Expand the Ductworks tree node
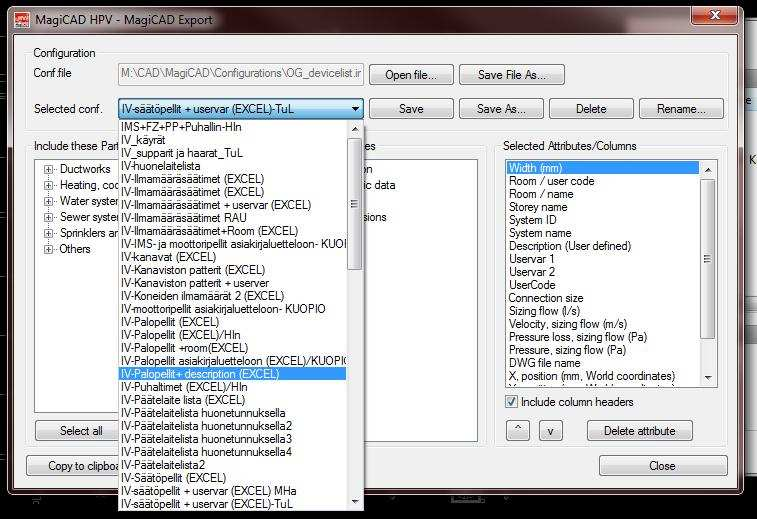Screen dimensions: 757x519 point(48,169)
